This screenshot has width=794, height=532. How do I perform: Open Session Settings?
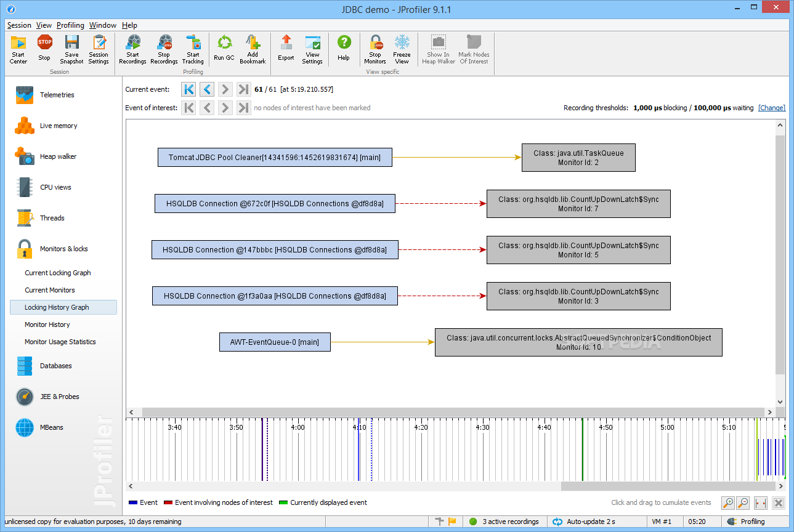pyautogui.click(x=99, y=49)
